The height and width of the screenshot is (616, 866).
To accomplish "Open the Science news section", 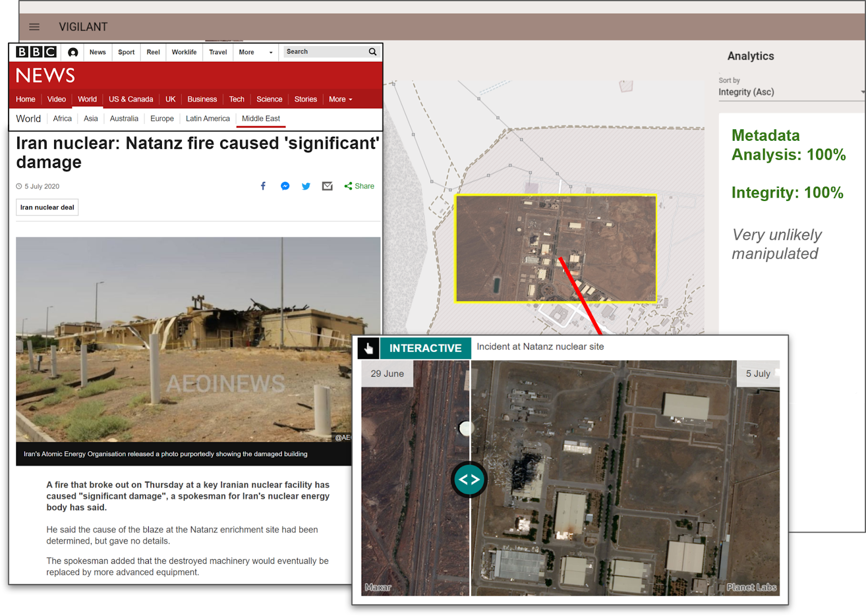I will [x=270, y=100].
